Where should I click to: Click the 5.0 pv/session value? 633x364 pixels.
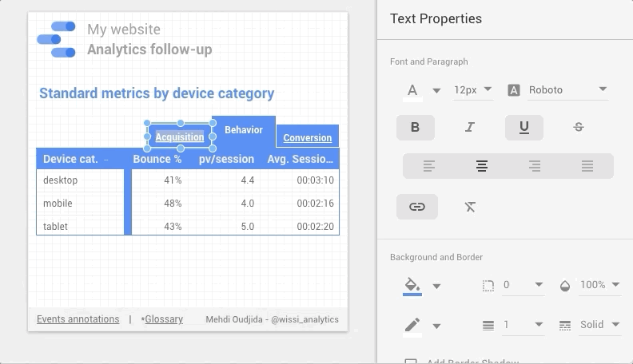pyautogui.click(x=248, y=227)
